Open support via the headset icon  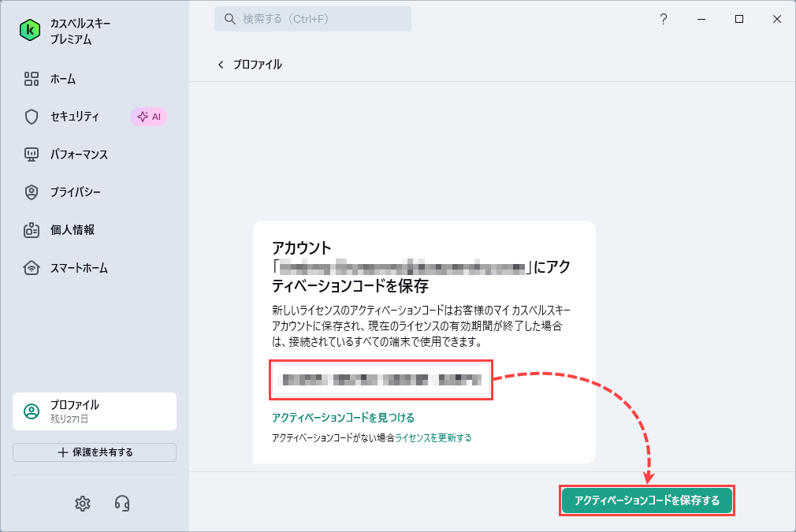pos(122,504)
